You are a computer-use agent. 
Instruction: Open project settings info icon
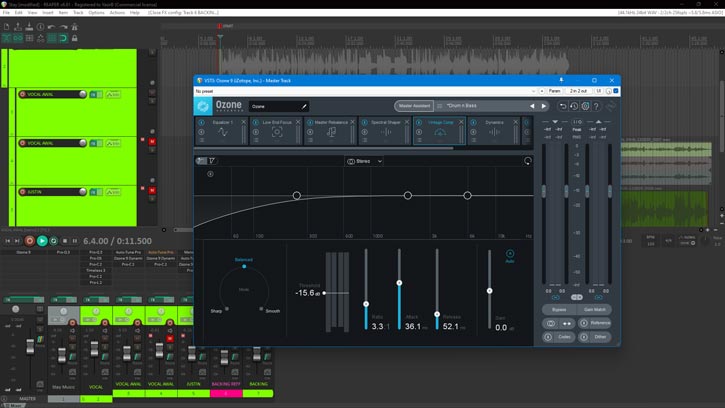[x=41, y=27]
